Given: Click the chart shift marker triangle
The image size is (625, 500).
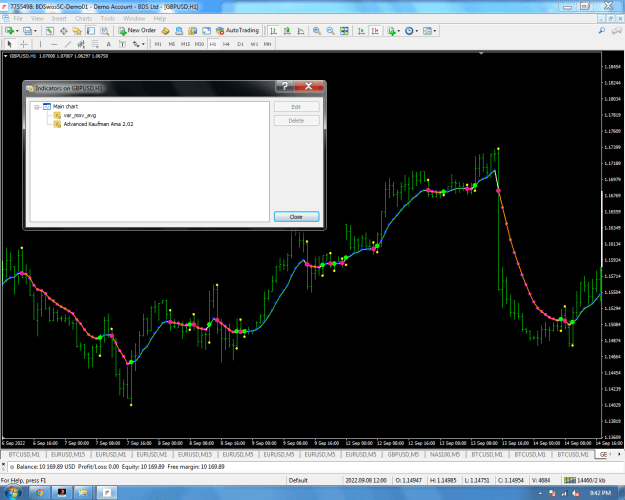Looking at the screenshot, I should [x=481, y=53].
